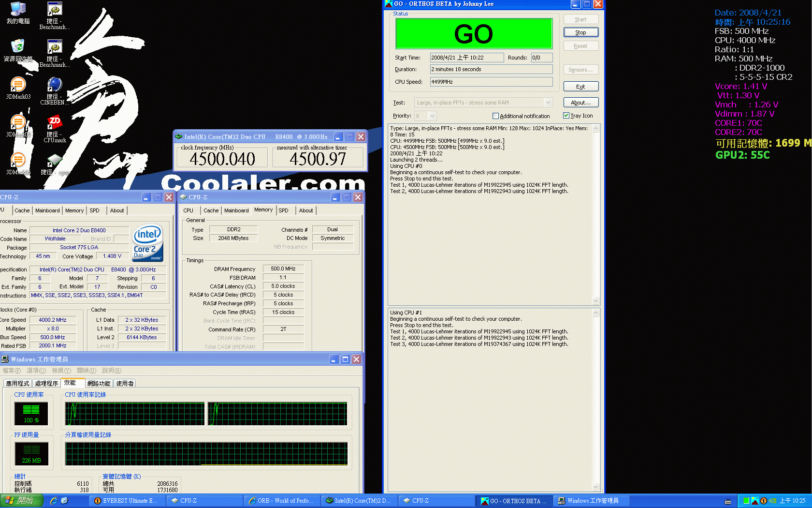Switch to Windows 工作管理員 taskbar button
Viewport: 812px width, 508px height.
click(591, 501)
